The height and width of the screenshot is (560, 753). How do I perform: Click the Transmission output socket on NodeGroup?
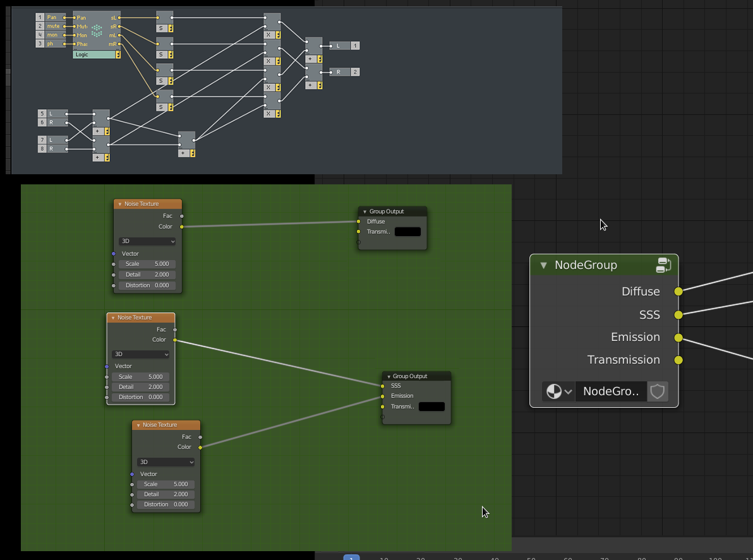click(678, 360)
